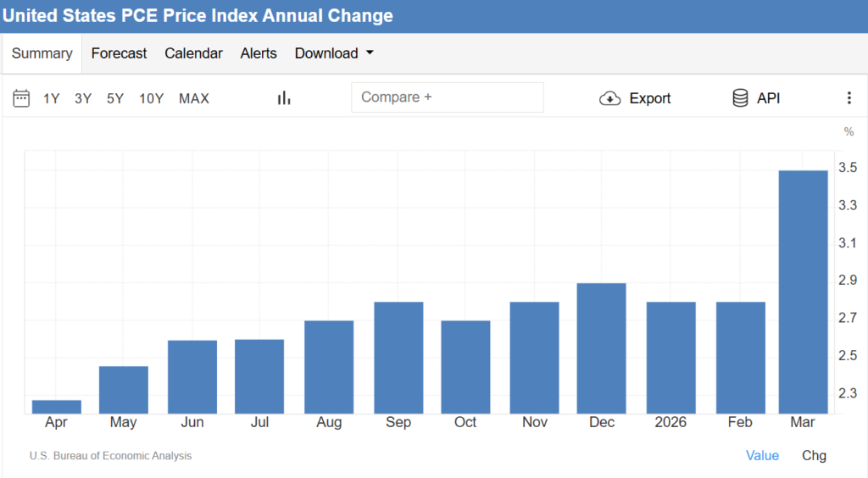Click the Mar bar in chart

pos(804,292)
